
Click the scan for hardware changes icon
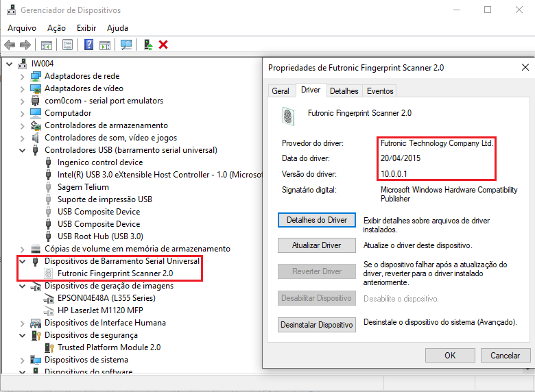[126, 45]
